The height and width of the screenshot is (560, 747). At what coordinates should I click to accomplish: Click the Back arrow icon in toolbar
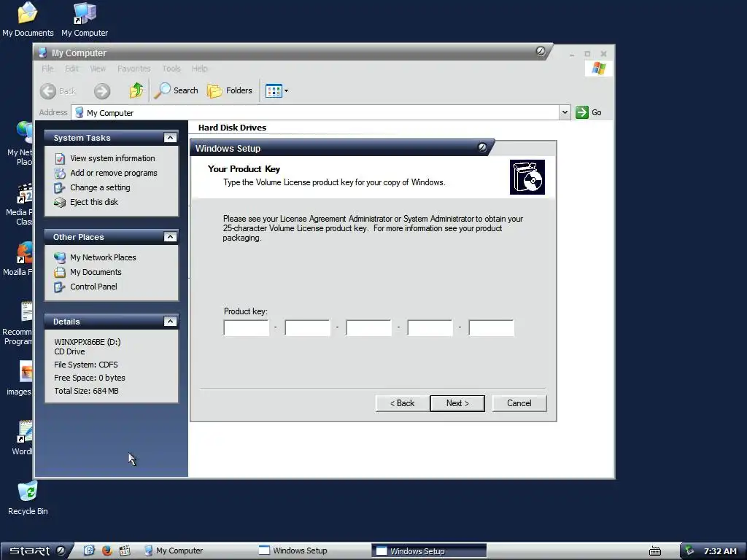pos(47,91)
